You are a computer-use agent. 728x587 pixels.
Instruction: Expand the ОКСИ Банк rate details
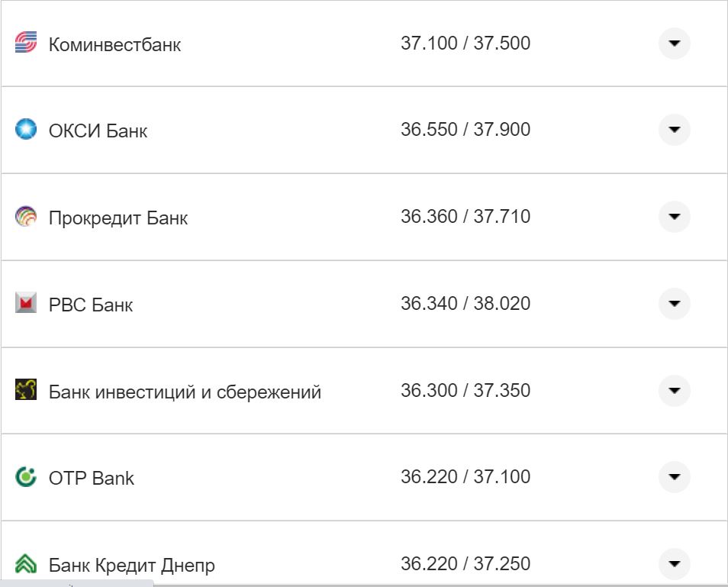pos(675,129)
